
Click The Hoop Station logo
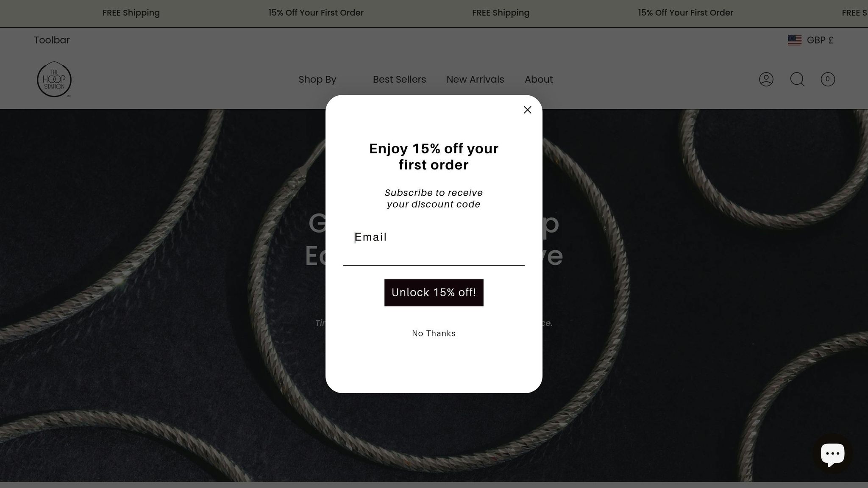point(54,79)
